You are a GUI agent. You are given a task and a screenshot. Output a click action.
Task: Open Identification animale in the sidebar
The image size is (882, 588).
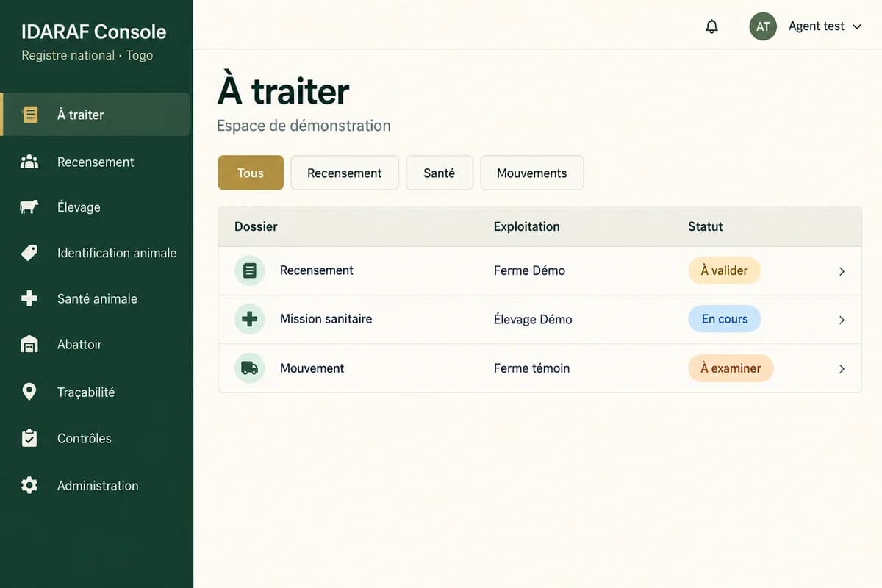(117, 253)
